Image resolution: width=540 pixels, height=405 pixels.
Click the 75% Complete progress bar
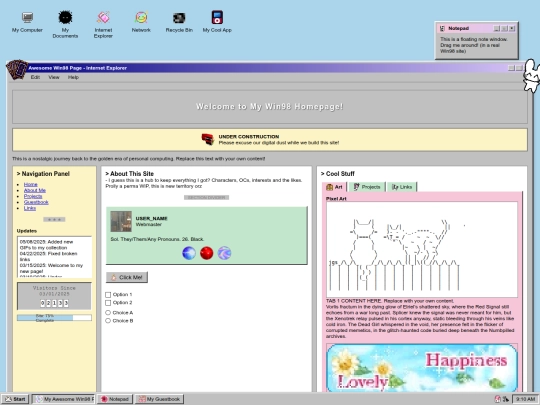pos(54,318)
